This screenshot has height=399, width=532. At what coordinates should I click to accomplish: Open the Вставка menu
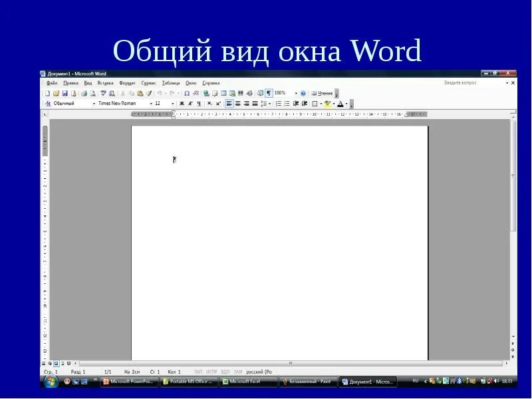pos(106,83)
